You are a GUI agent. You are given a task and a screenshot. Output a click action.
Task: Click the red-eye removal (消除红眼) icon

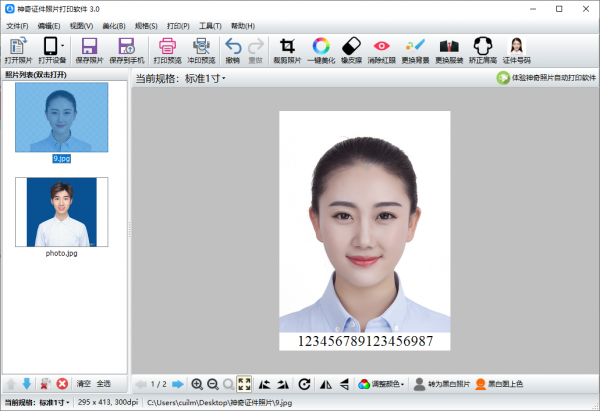coord(381,51)
